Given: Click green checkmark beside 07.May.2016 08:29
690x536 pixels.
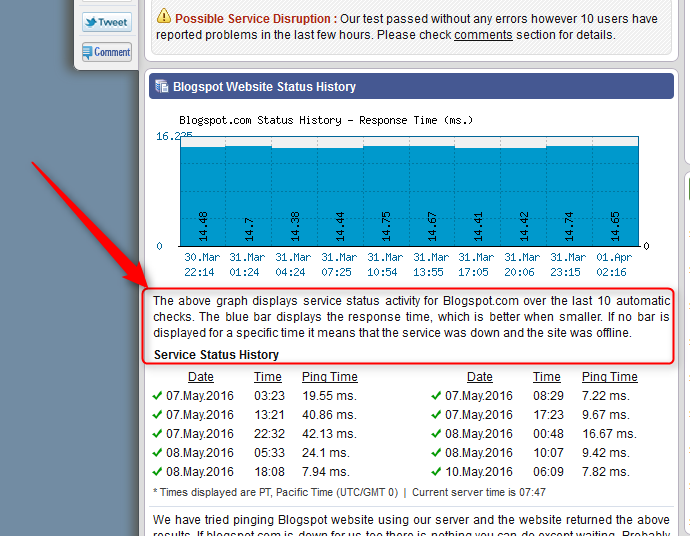Looking at the screenshot, I should [x=436, y=396].
